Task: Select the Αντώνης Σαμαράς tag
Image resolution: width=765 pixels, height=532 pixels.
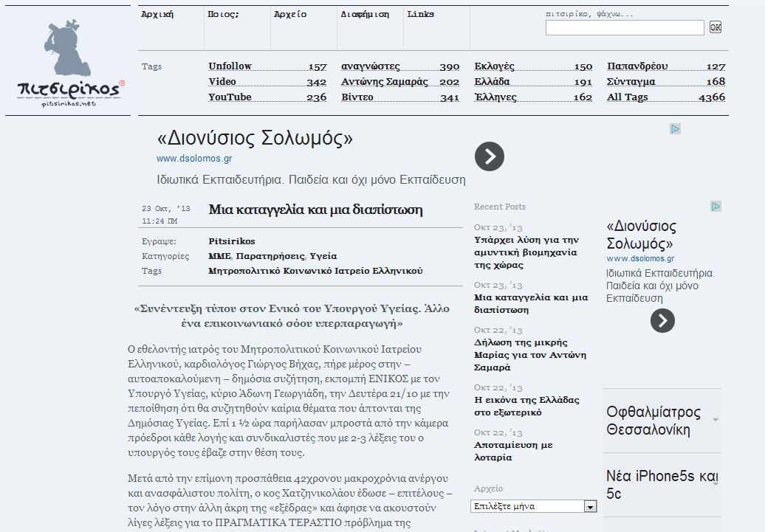Action: click(x=384, y=82)
